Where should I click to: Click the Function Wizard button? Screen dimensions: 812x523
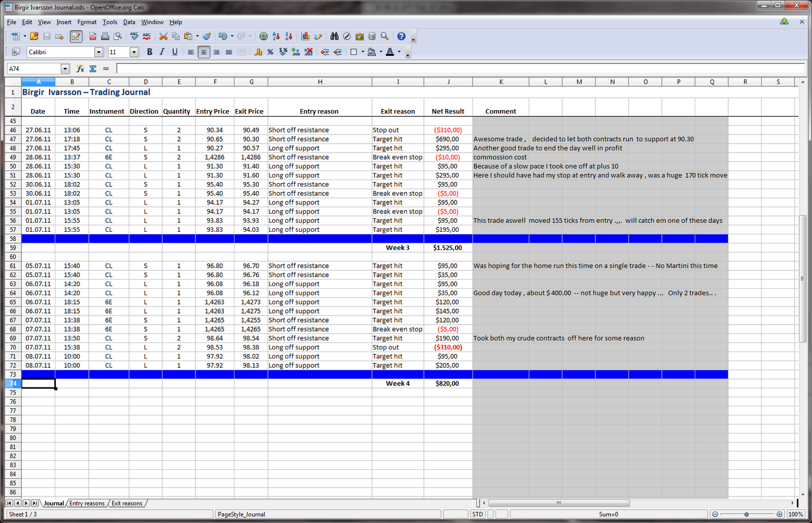tap(80, 68)
